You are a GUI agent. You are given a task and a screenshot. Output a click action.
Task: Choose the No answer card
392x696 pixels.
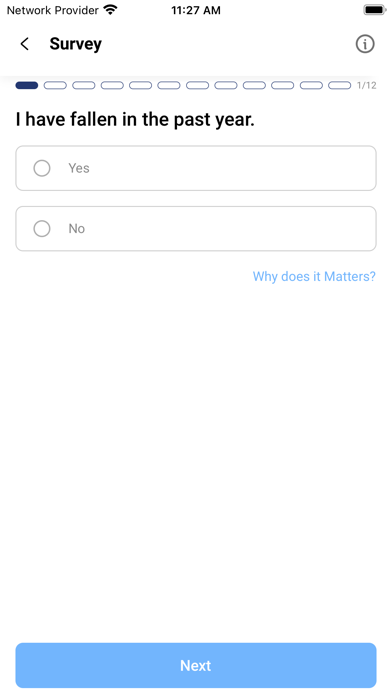coord(196,229)
